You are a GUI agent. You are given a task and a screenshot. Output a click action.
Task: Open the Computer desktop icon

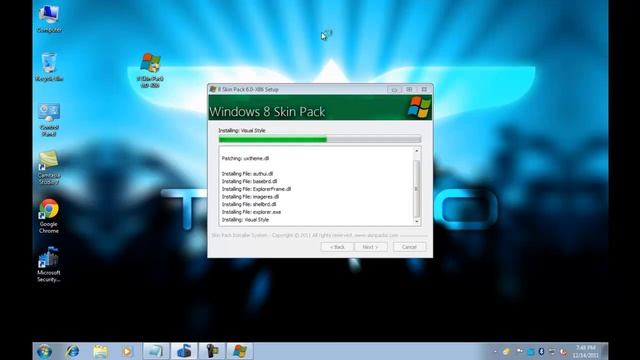coord(49,18)
